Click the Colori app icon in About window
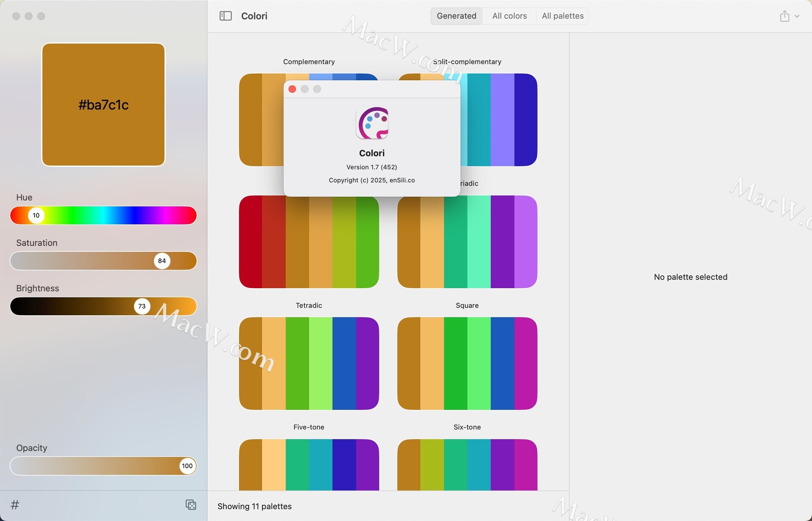This screenshot has width=812, height=521. (x=372, y=123)
